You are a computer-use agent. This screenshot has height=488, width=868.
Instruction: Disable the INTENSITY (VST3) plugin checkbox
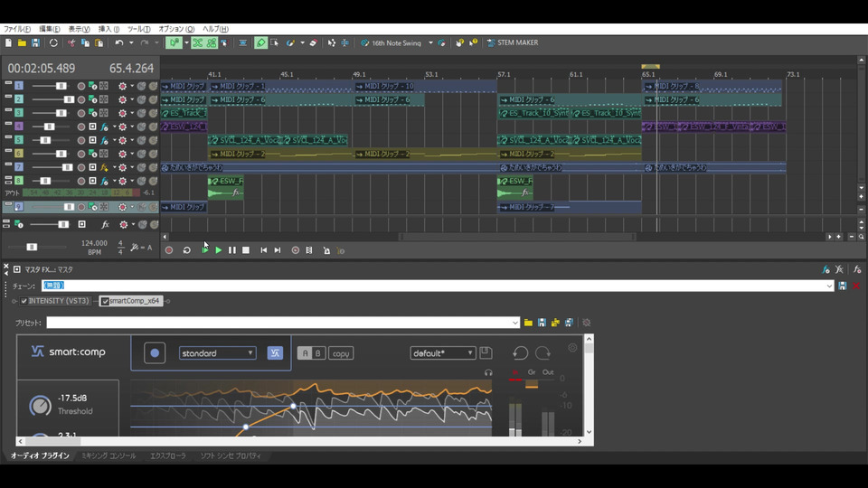click(x=24, y=301)
